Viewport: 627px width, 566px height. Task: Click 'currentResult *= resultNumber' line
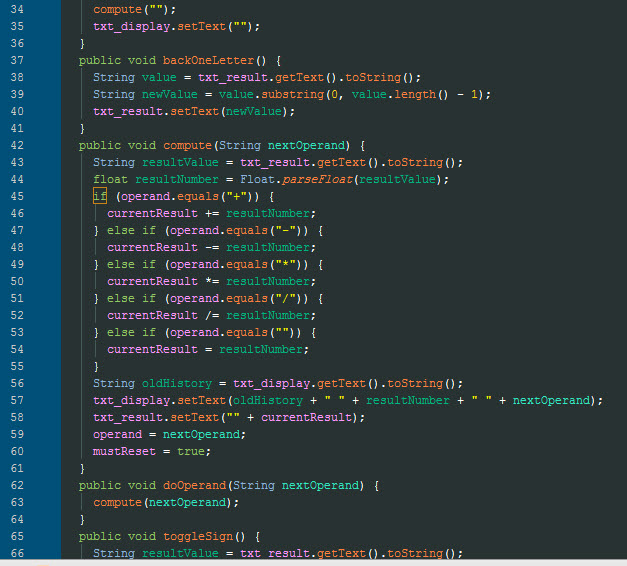(212, 281)
